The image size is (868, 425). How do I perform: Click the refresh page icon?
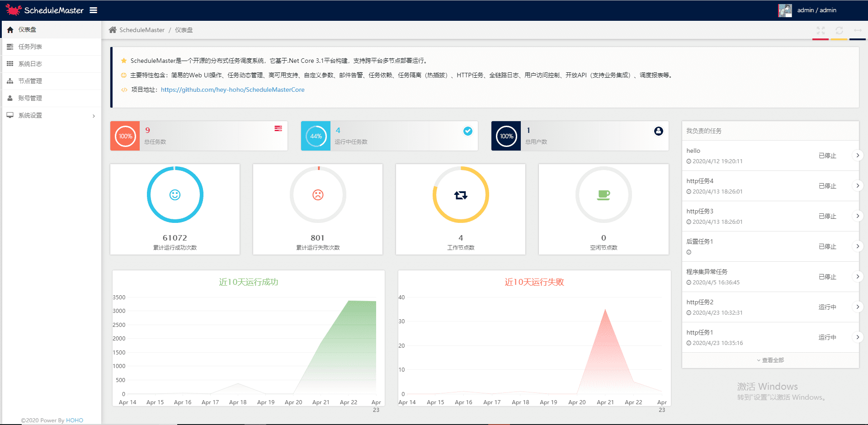click(x=839, y=30)
